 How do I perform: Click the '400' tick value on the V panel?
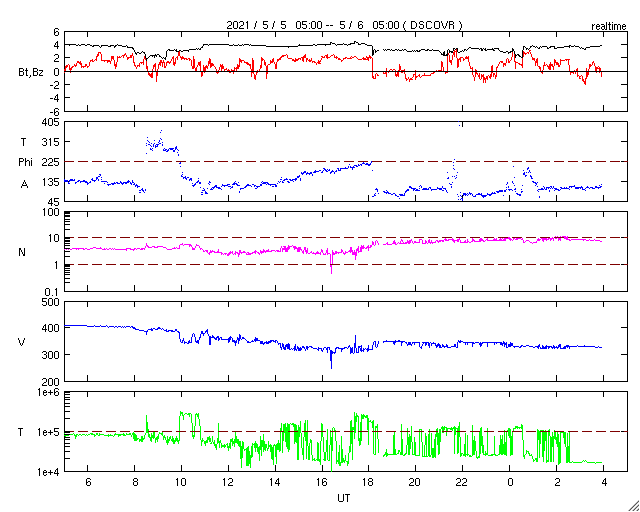51,328
